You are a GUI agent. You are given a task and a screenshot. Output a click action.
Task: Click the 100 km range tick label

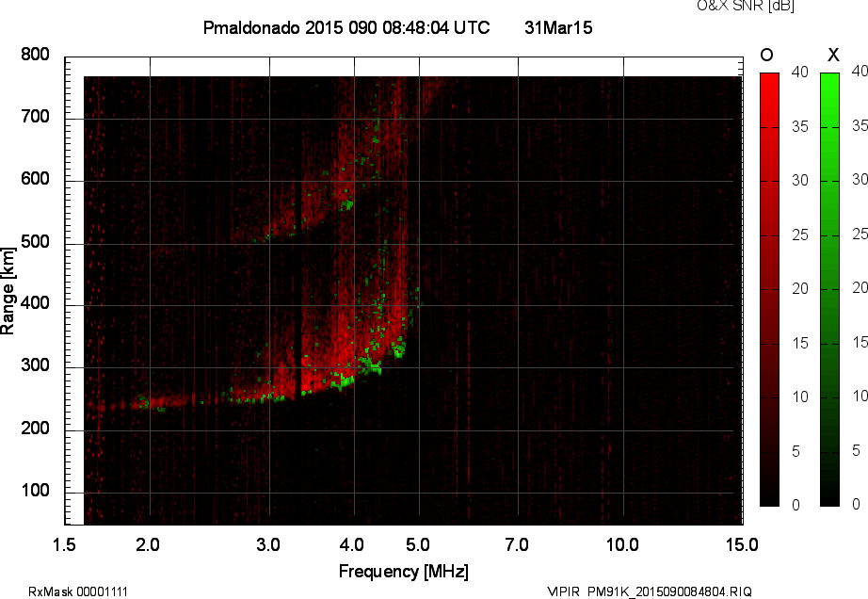tap(35, 491)
